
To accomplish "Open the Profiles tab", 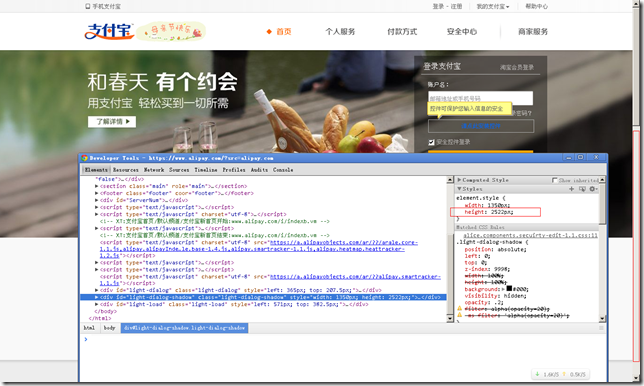I will coord(234,170).
